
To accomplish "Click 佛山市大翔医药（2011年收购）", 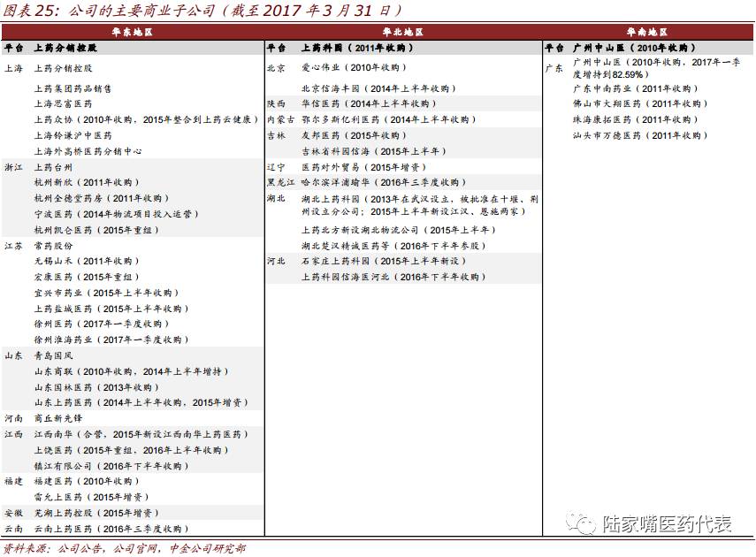I will 640,103.
